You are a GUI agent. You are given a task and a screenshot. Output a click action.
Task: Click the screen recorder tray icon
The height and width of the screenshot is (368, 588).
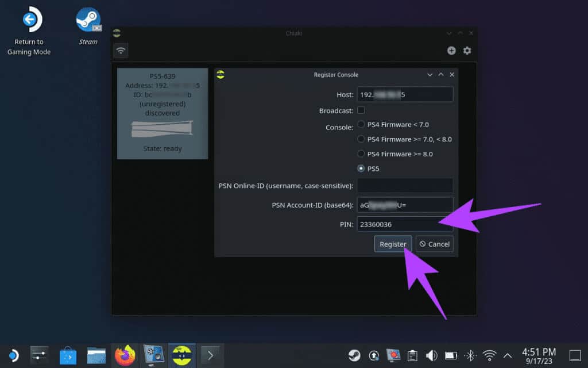pos(393,355)
